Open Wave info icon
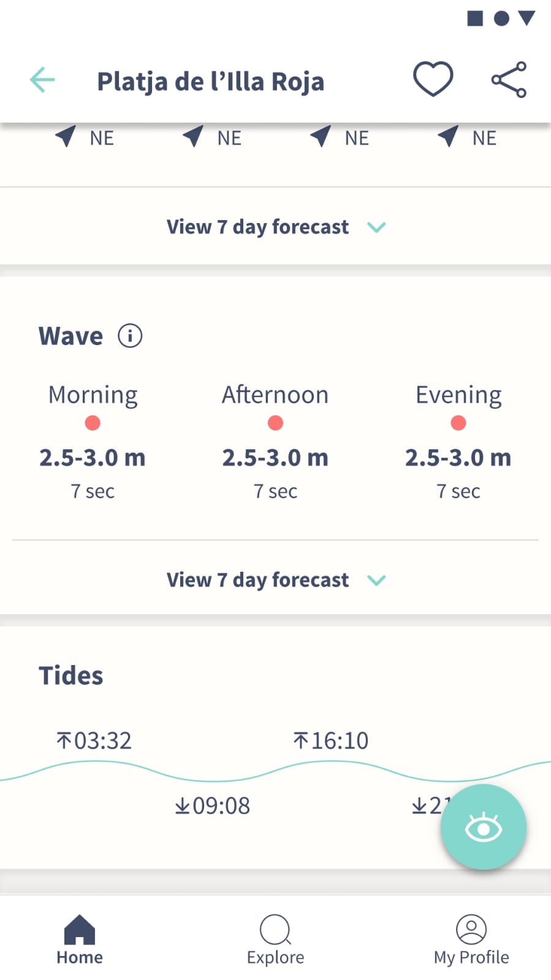551x980 pixels. pyautogui.click(x=130, y=336)
